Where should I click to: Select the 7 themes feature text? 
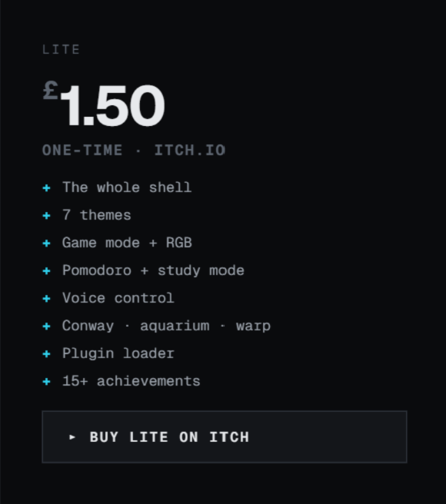point(97,214)
